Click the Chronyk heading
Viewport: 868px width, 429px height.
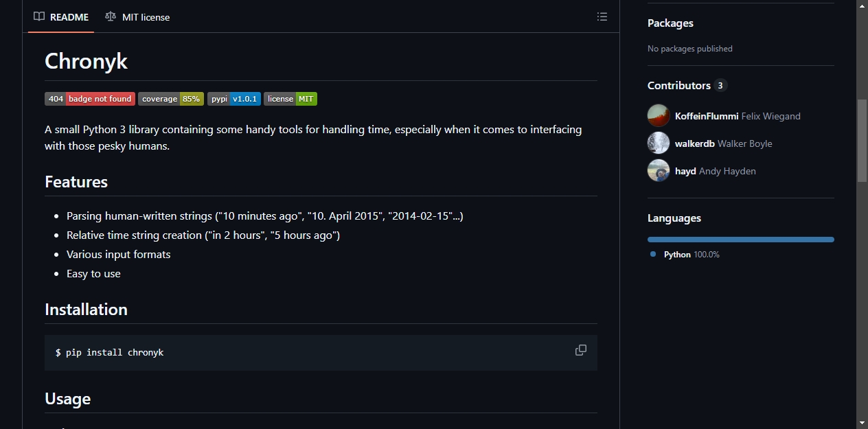tap(86, 61)
